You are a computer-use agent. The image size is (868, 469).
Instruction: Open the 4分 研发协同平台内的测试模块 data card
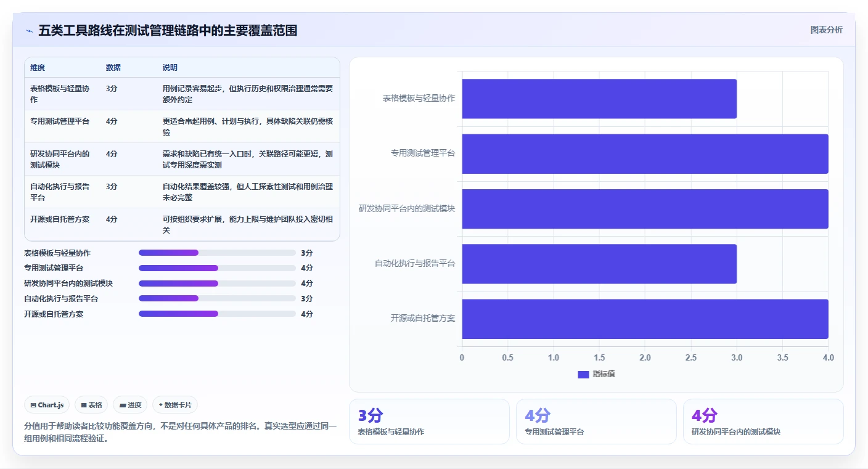pos(763,422)
